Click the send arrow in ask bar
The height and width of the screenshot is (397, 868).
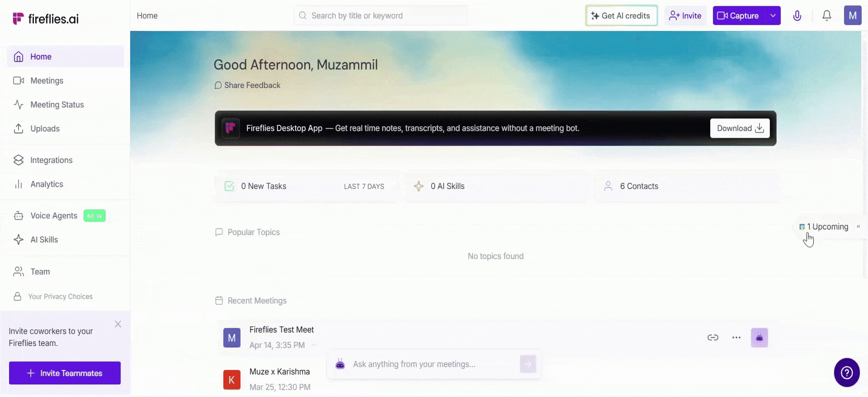[x=528, y=364]
